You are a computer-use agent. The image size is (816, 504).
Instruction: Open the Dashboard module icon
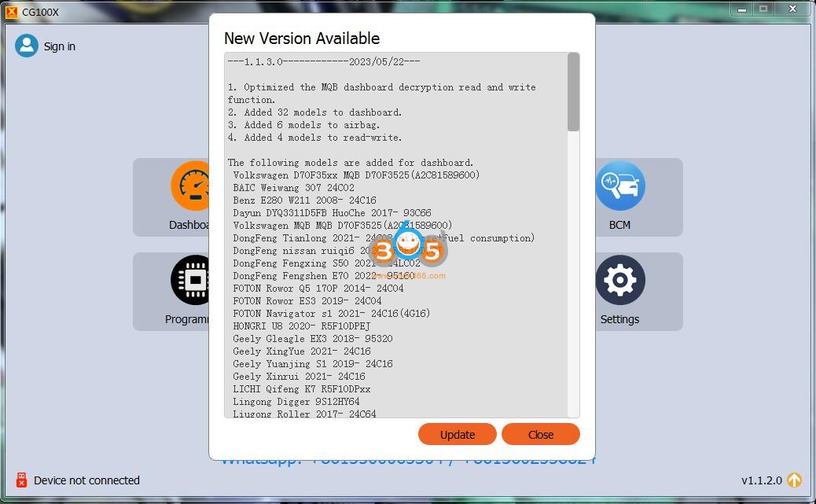pos(190,186)
